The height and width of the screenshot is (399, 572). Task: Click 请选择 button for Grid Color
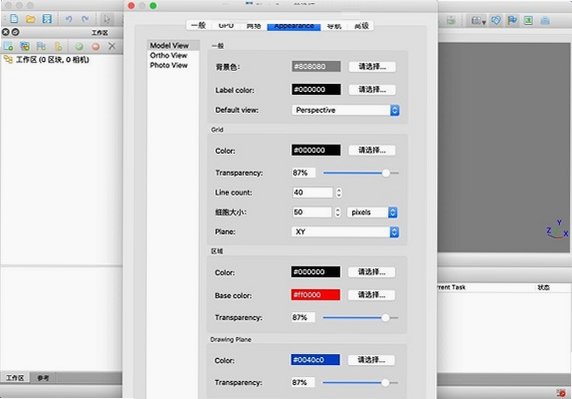pos(372,150)
